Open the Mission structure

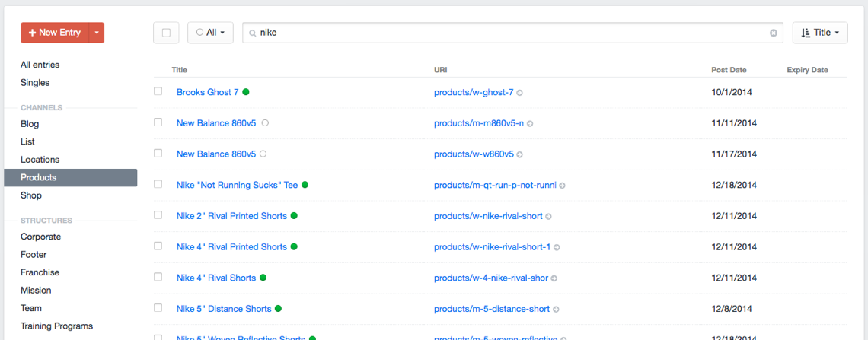(x=36, y=290)
